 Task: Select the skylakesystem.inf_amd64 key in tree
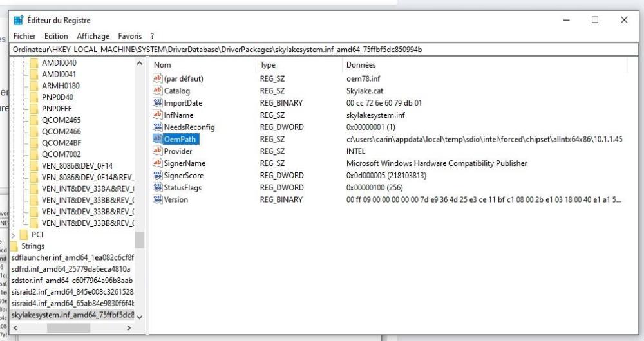click(73, 315)
